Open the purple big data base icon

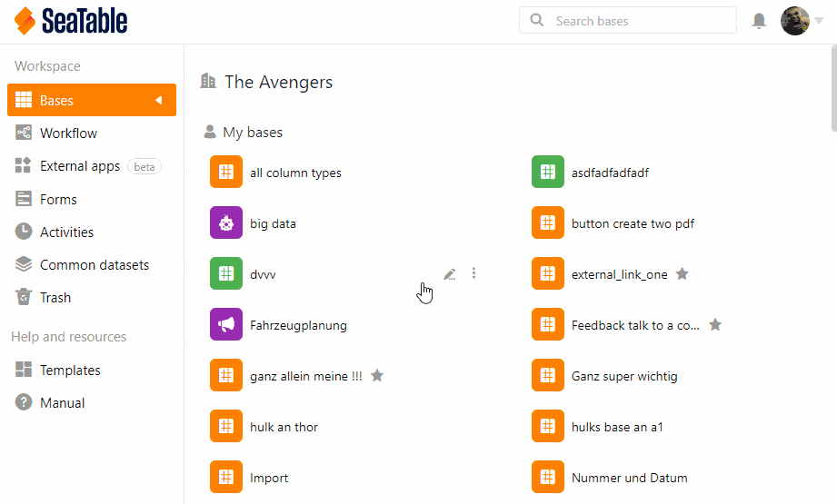click(226, 222)
